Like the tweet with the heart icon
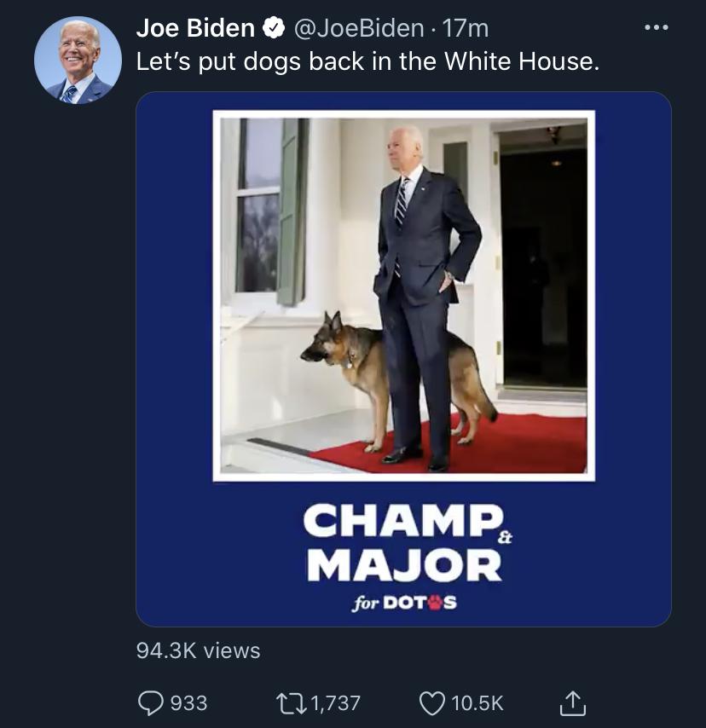 pos(432,702)
